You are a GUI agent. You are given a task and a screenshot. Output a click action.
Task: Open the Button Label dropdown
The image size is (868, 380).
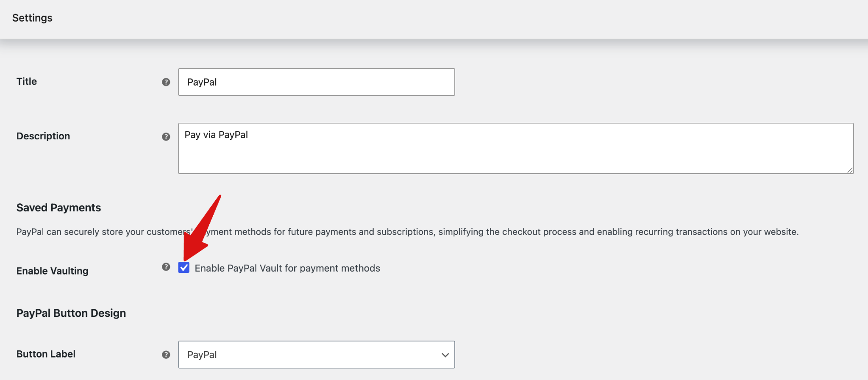317,355
